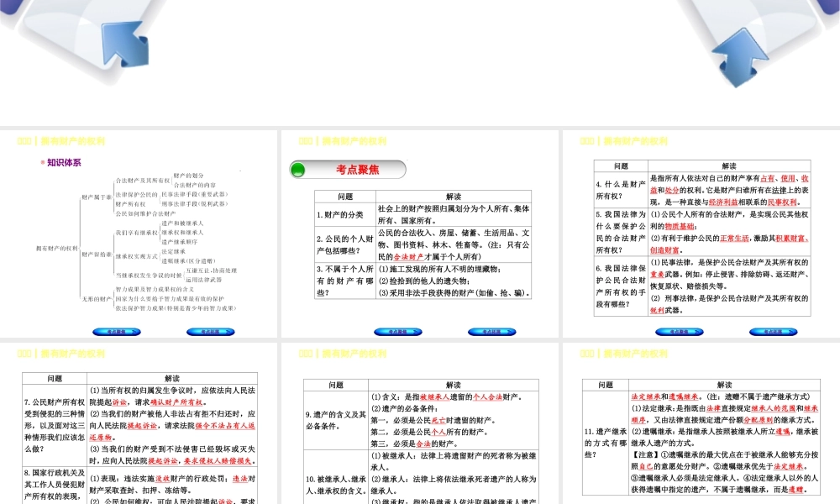Click red underlined 经济利益 in question 4 answer
Viewport: 840px width, 504px height.
723,202
